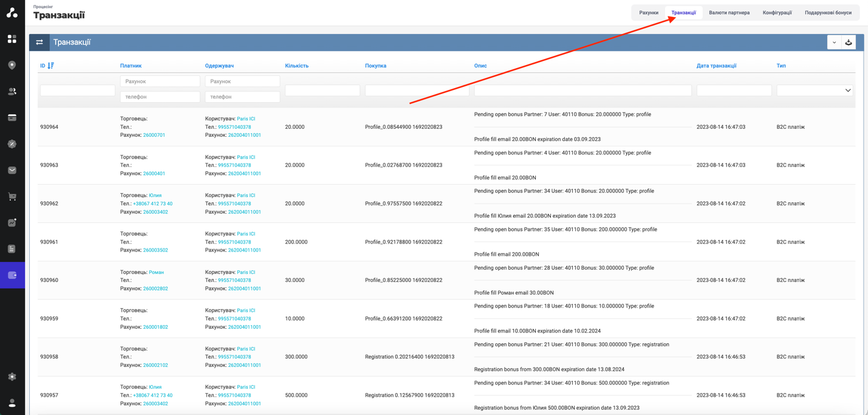Switch to the Валюти партнера tab
Viewport: 868px width, 415px height.
[729, 13]
